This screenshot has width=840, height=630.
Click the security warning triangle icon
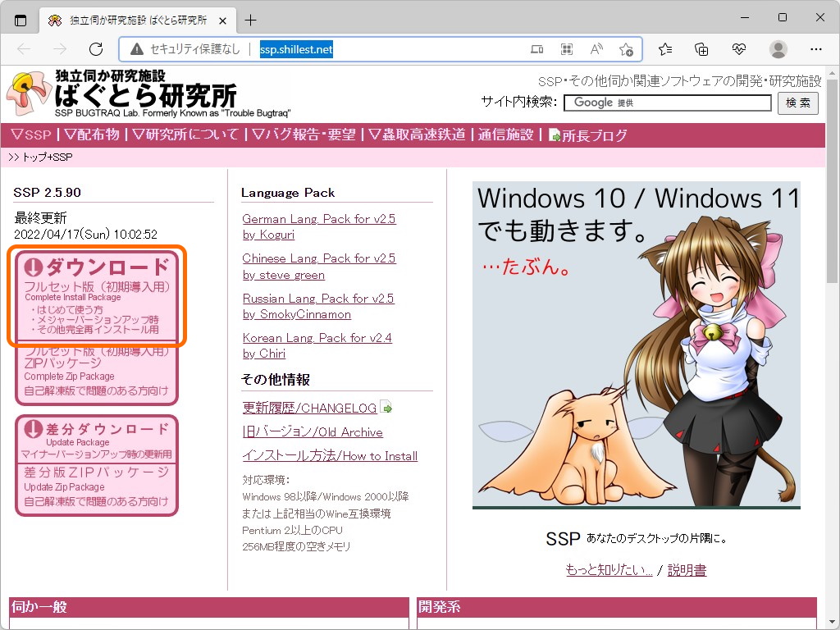[x=137, y=49]
